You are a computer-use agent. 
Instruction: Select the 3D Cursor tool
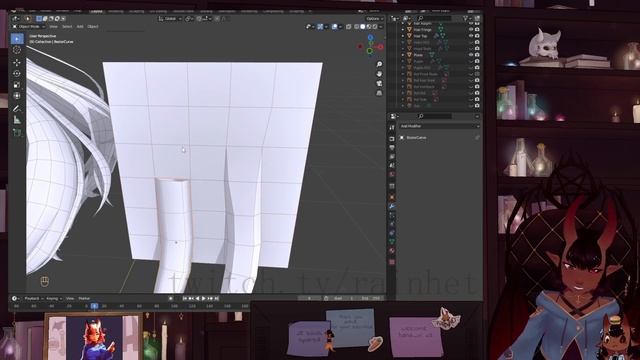(x=17, y=50)
